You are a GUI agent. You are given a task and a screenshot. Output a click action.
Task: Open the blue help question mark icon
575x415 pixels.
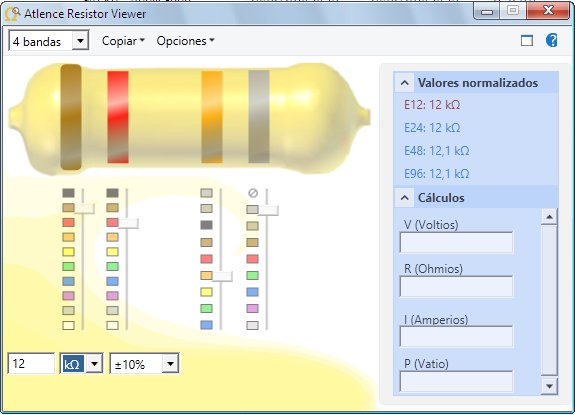[551, 40]
